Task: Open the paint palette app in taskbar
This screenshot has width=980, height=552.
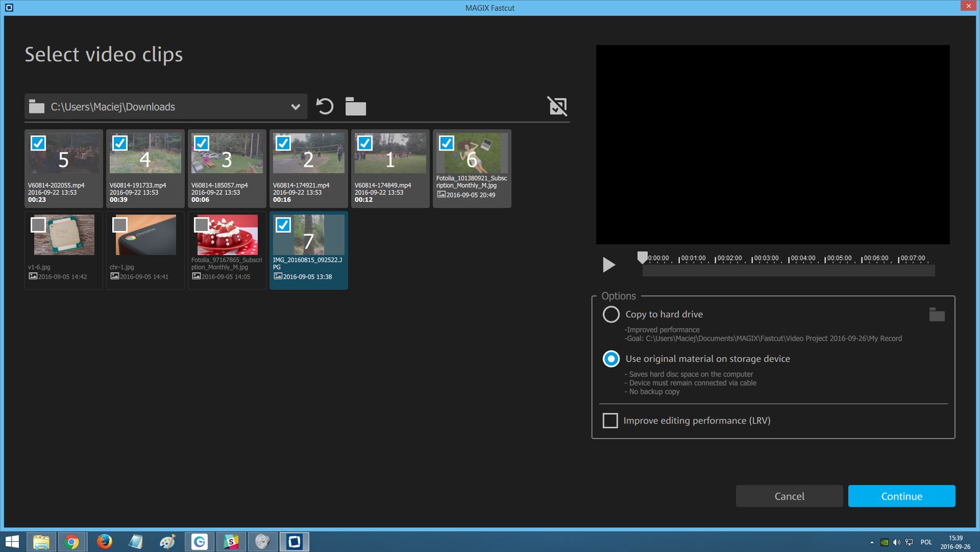Action: click(168, 542)
